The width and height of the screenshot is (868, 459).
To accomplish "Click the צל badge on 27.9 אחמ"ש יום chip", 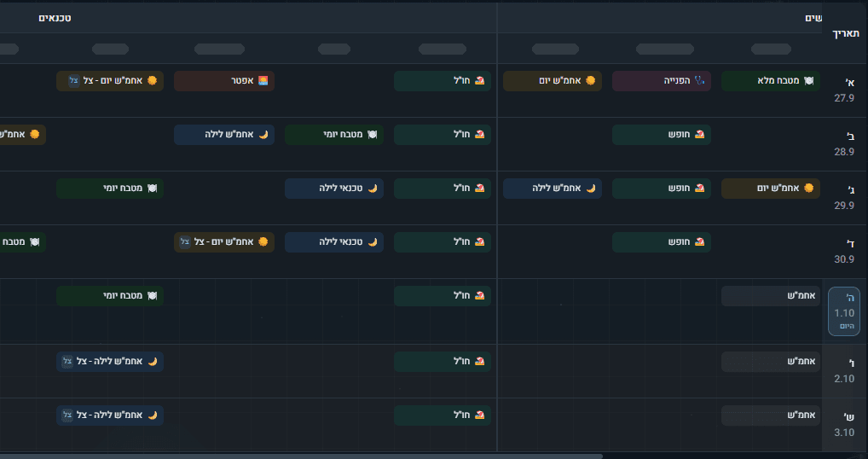I will tap(73, 81).
